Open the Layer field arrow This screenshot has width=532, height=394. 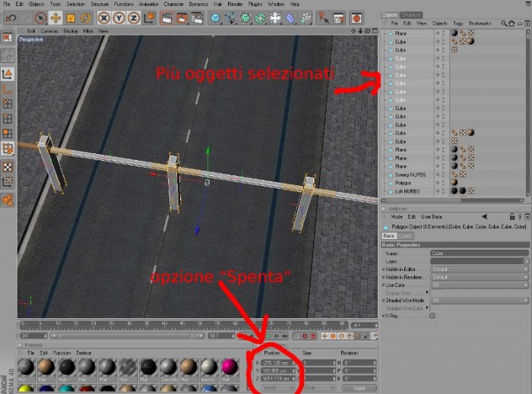(x=527, y=261)
